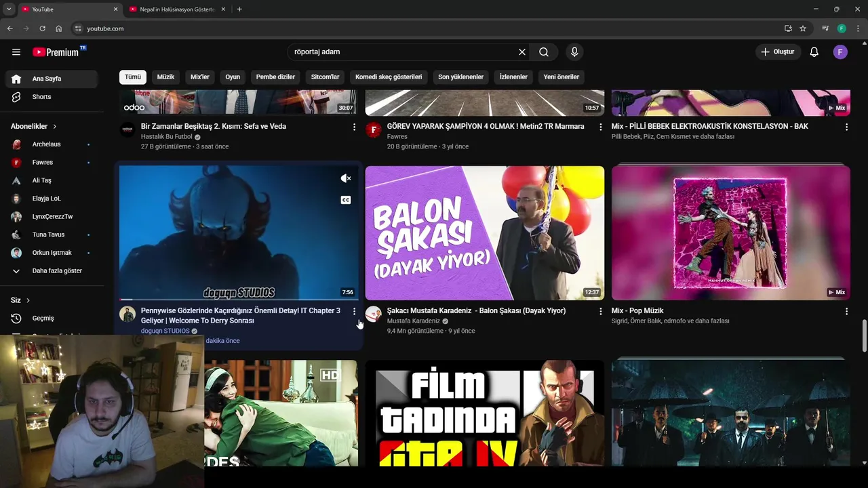Open the Archelaus subscription channel
This screenshot has width=868, height=488.
coord(52,144)
